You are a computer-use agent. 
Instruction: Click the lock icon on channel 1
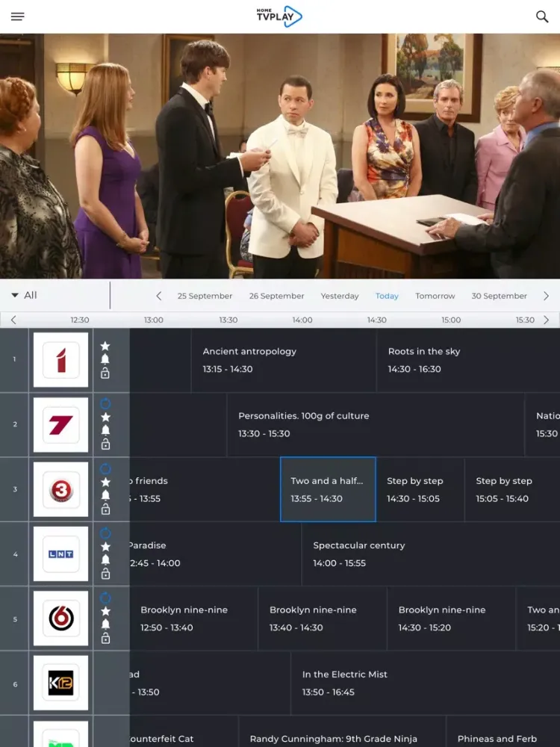[105, 373]
